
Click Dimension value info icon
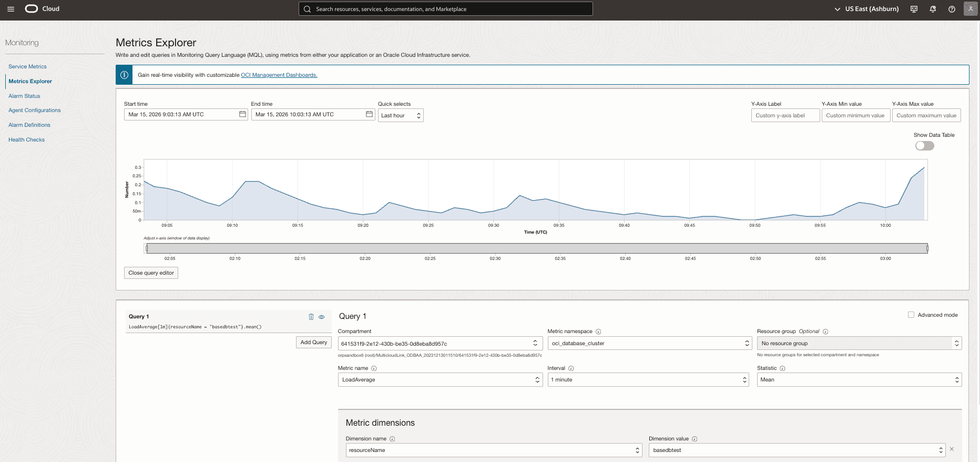[x=695, y=439]
